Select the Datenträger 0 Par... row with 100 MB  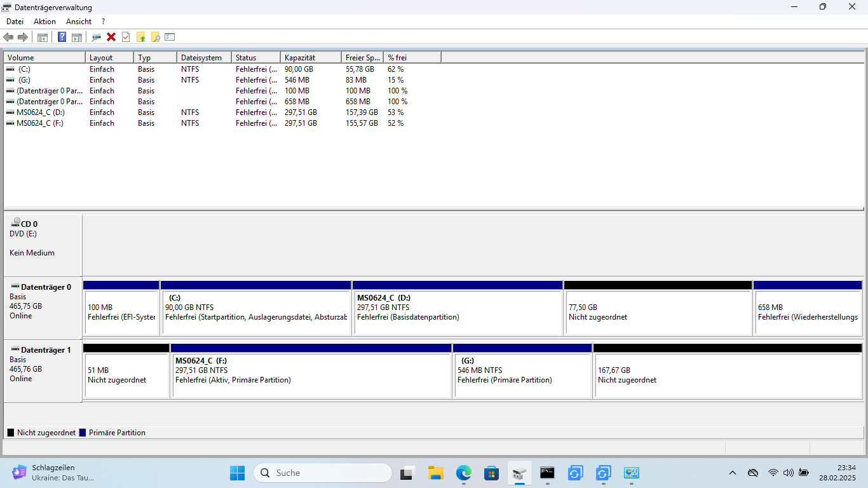[x=222, y=90]
